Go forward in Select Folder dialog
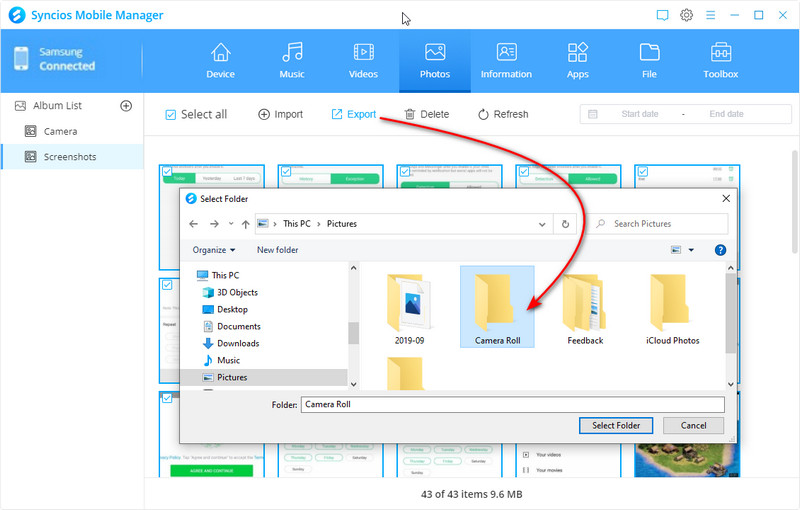Image resolution: width=800 pixels, height=510 pixels. 214,224
